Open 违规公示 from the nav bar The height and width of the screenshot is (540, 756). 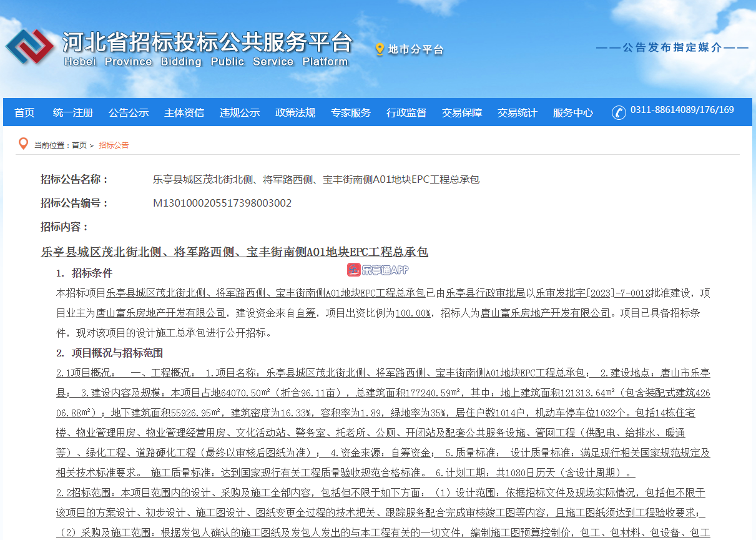tap(239, 113)
